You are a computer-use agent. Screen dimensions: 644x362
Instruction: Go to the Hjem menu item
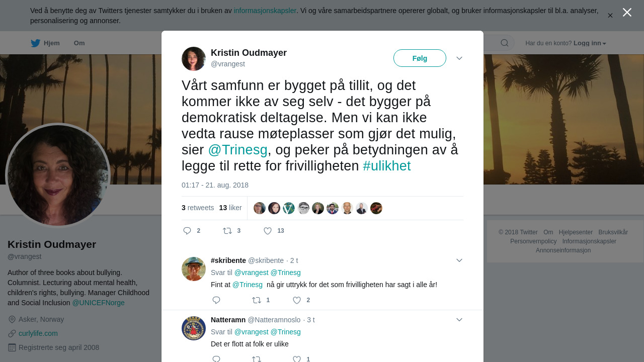[51, 43]
